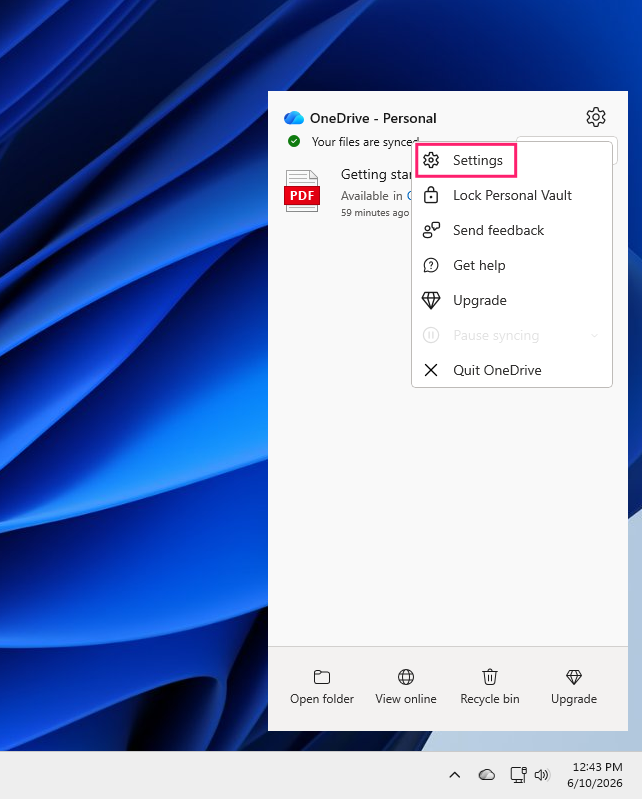Viewport: 642px width, 799px height.
Task: Click View online globe button
Action: [406, 687]
